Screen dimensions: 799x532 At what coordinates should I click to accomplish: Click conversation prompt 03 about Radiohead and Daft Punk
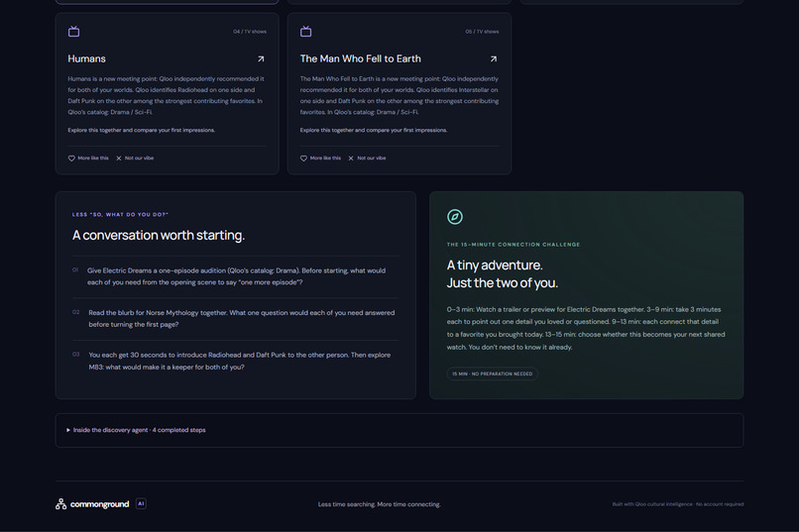pos(235,361)
